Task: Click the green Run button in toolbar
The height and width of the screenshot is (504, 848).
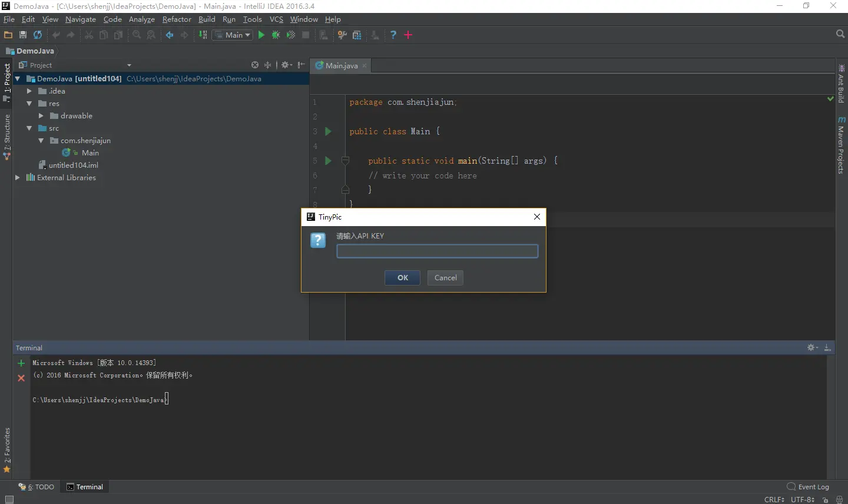Action: tap(261, 35)
